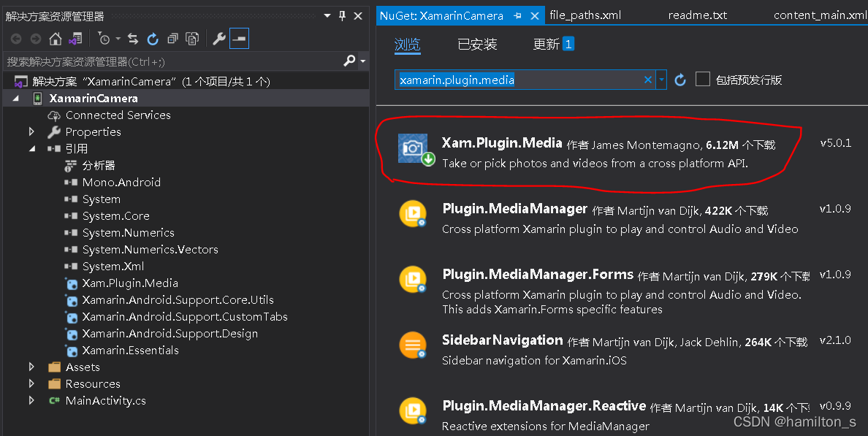Click the Assets folder icon

(x=54, y=367)
